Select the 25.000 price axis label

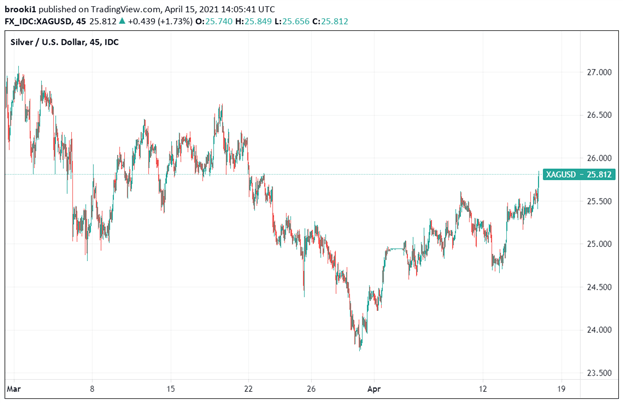(599, 244)
